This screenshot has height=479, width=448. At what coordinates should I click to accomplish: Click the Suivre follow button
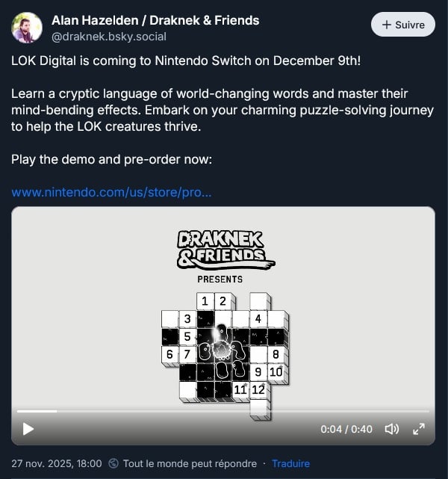coord(403,25)
